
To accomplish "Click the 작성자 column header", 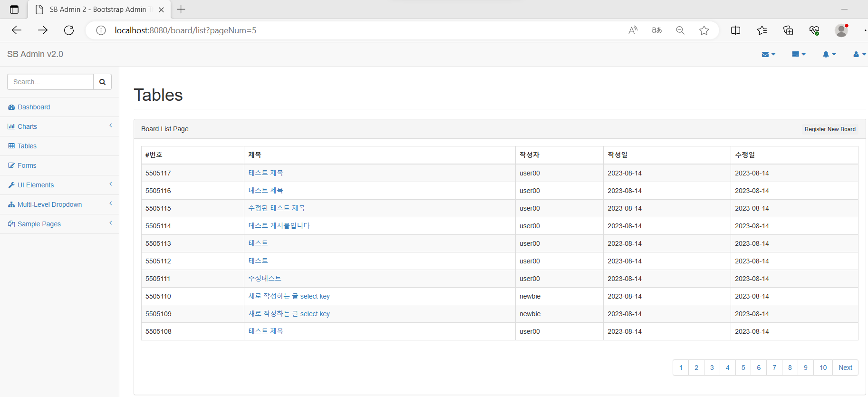I will 559,155.
